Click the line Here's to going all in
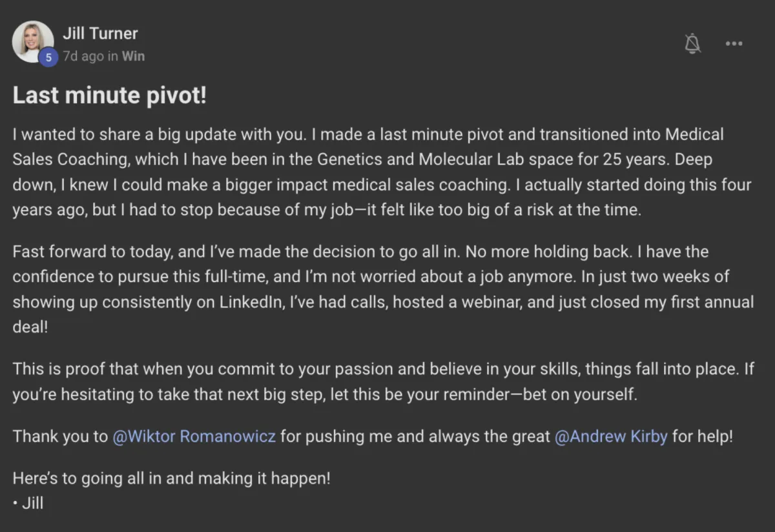This screenshot has height=532, width=775. 172,478
